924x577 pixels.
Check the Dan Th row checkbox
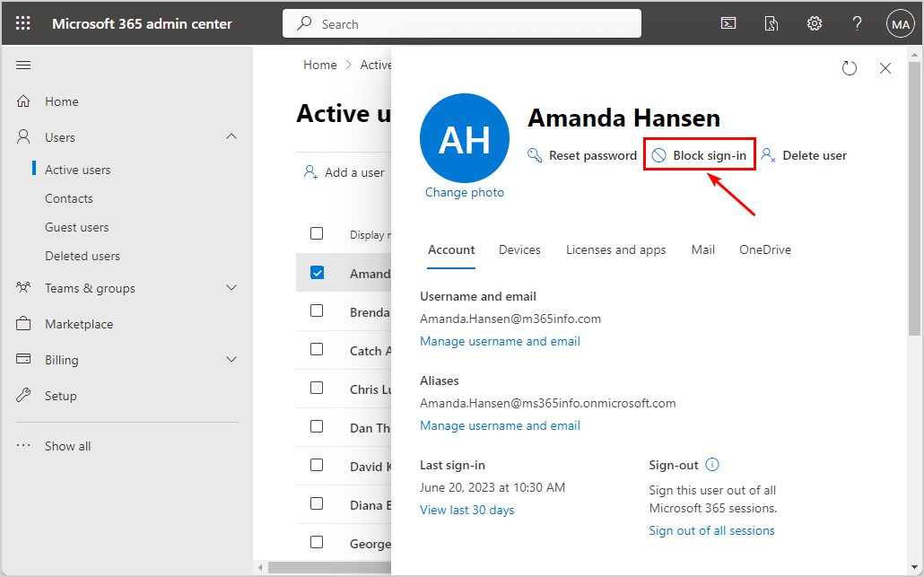317,426
